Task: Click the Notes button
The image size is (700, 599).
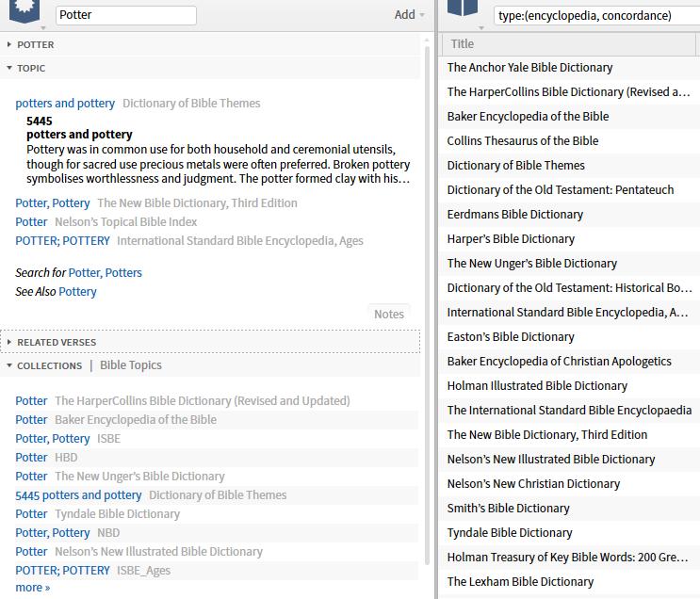Action: pyautogui.click(x=389, y=315)
